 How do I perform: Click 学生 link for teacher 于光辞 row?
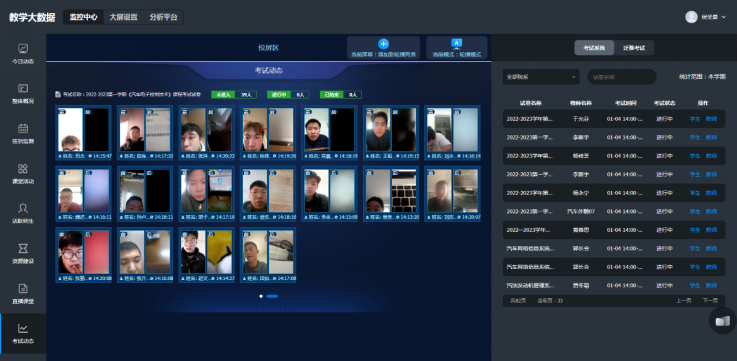pos(695,119)
